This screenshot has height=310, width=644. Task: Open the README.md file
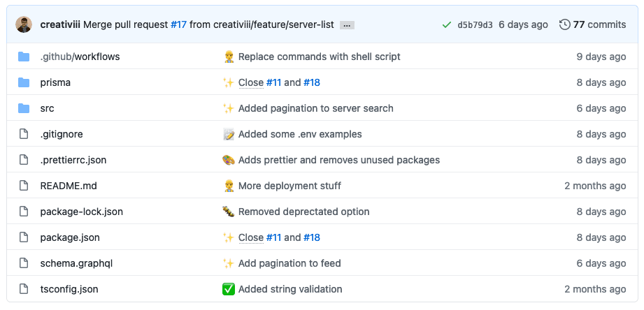click(x=69, y=186)
